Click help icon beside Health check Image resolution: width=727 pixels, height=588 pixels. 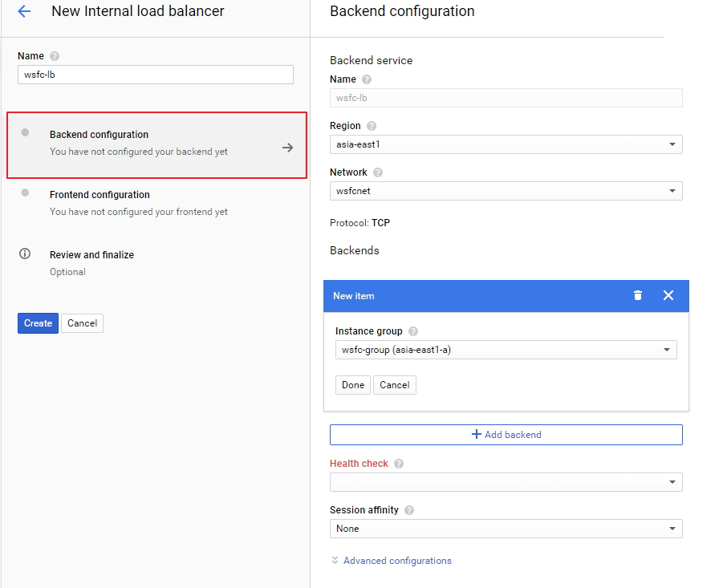click(399, 464)
